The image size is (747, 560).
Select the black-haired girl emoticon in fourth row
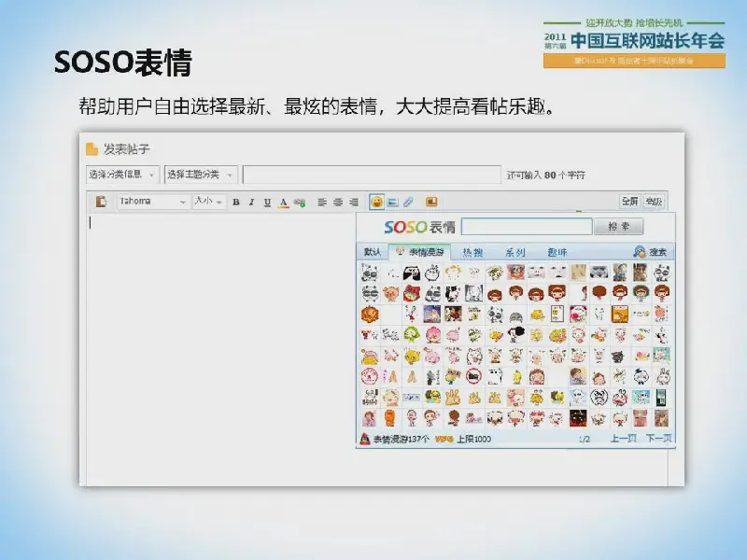(515, 334)
